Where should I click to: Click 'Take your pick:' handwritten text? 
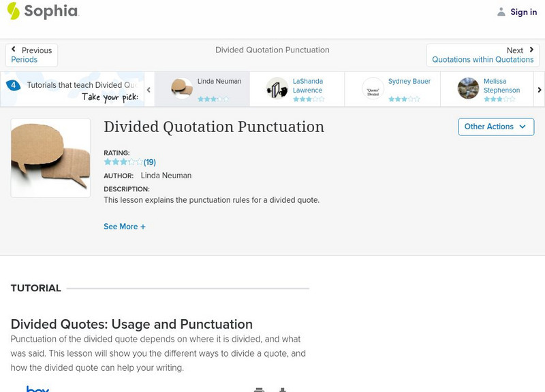point(110,97)
